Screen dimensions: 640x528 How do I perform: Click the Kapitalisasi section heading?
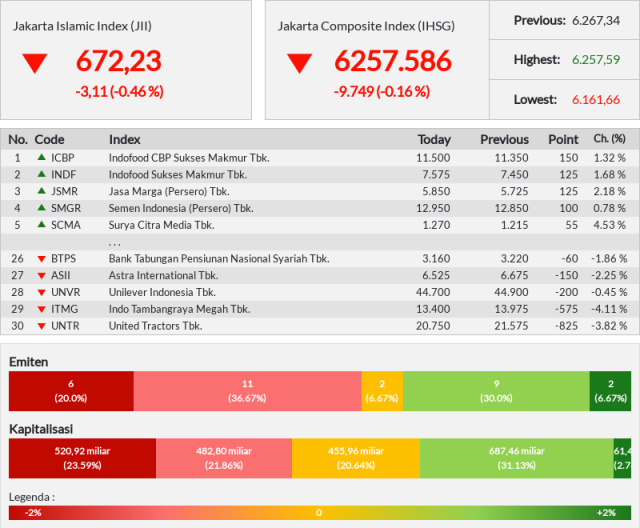[x=41, y=429]
